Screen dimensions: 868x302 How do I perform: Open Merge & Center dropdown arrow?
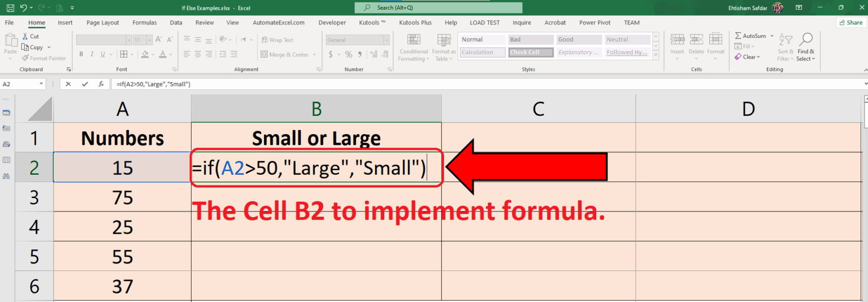314,55
